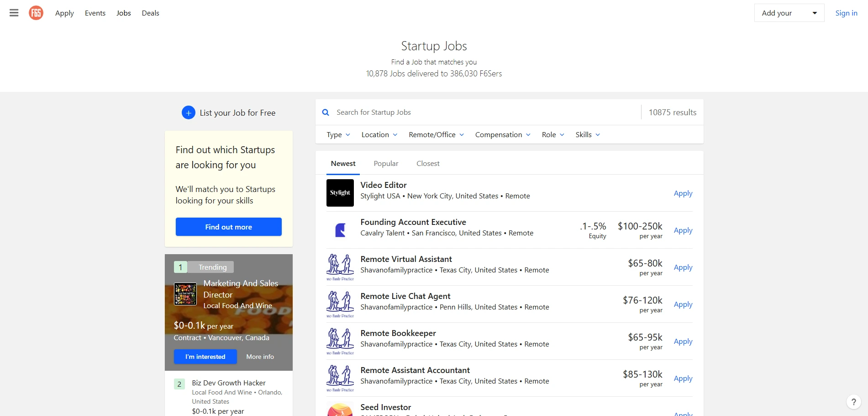Viewport: 868px width, 416px height.
Task: Open Marketing And Sales Director trending job
Action: click(x=241, y=289)
